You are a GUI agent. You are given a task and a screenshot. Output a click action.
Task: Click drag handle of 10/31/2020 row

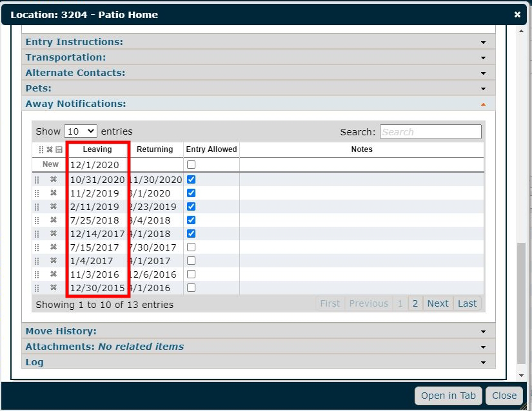[37, 180]
